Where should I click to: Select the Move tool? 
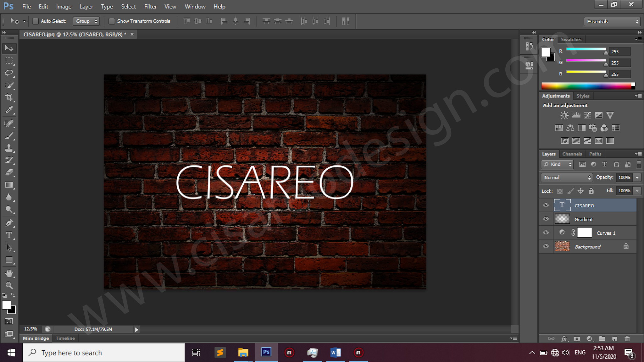pyautogui.click(x=9, y=48)
